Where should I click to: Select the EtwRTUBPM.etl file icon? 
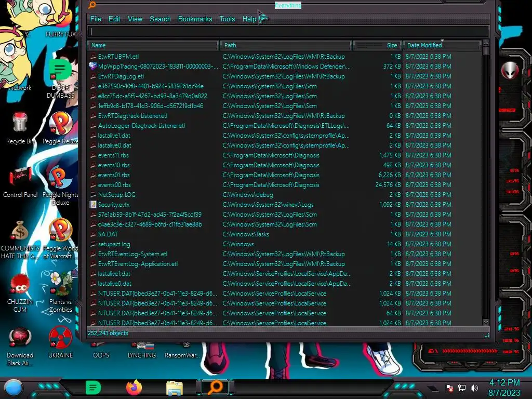point(93,57)
